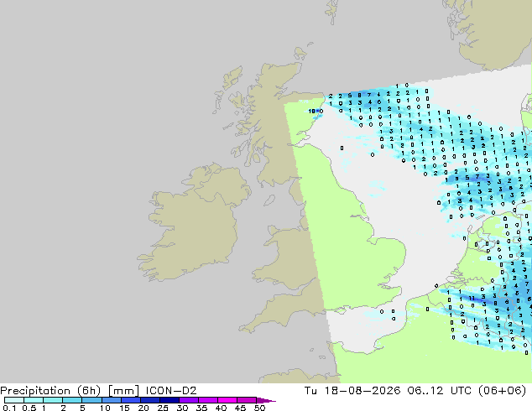Click the 1–2 mm legend color box
Screen dimensions: 532x411
(x=53, y=400)
